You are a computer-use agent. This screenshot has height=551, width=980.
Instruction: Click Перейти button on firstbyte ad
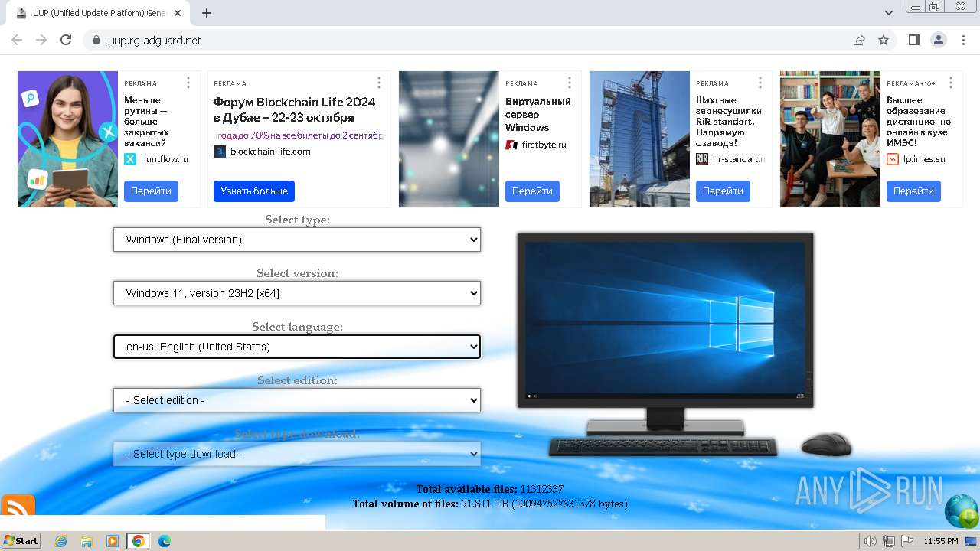tap(532, 191)
